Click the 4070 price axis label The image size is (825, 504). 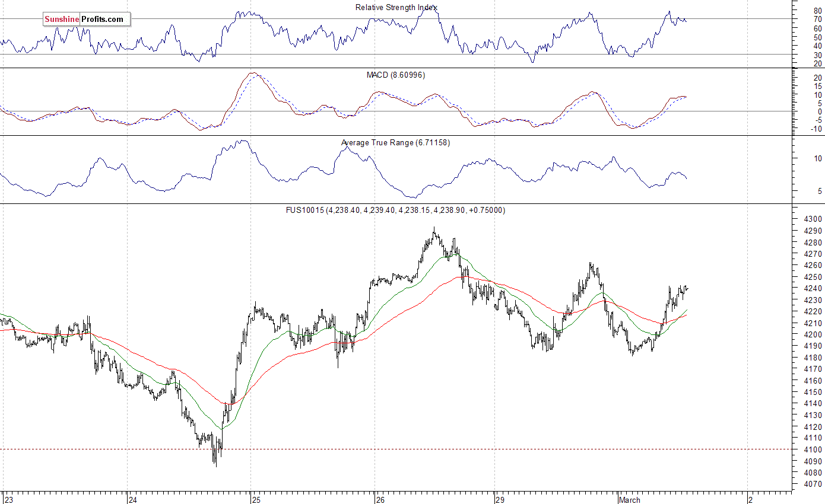click(813, 484)
